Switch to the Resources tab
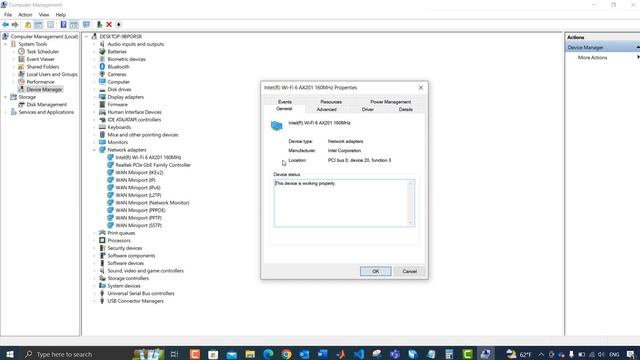Screen dimensions: 640x360 tap(331, 102)
